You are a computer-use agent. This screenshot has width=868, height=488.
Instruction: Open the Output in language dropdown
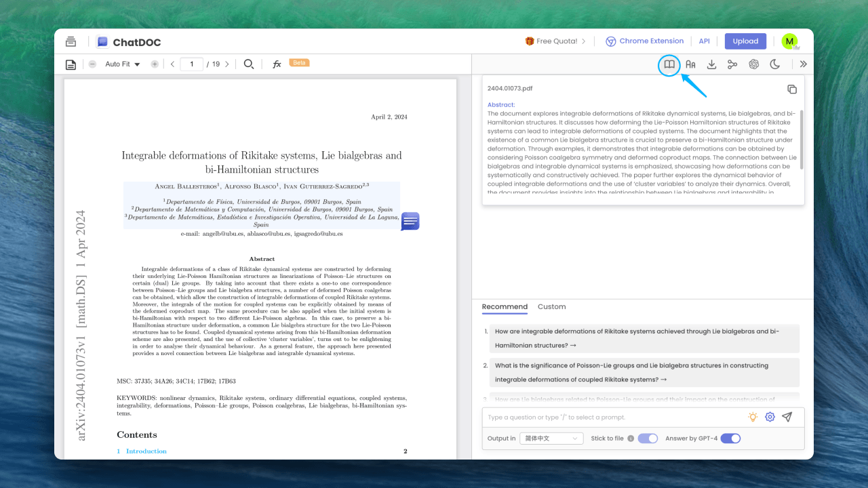551,439
